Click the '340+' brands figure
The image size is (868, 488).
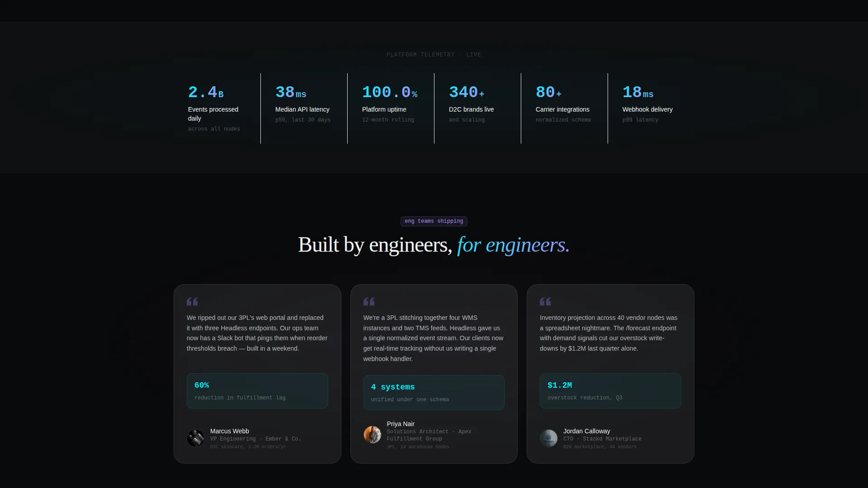467,92
